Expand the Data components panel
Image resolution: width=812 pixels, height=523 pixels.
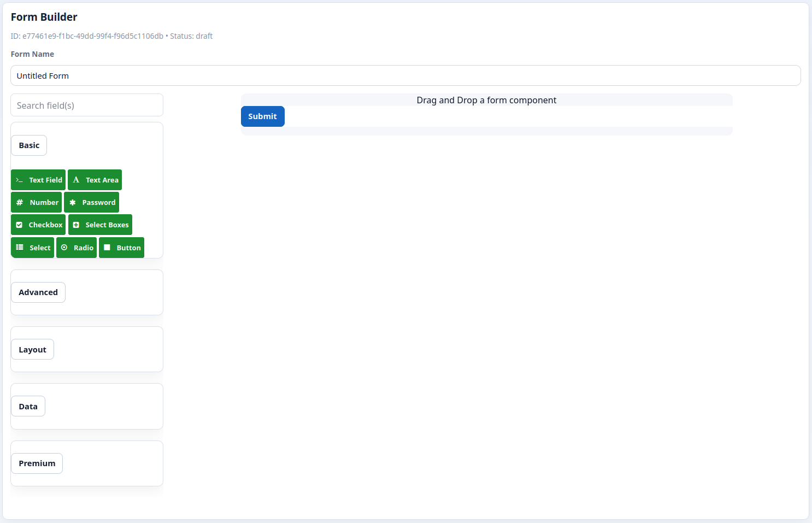pos(28,406)
